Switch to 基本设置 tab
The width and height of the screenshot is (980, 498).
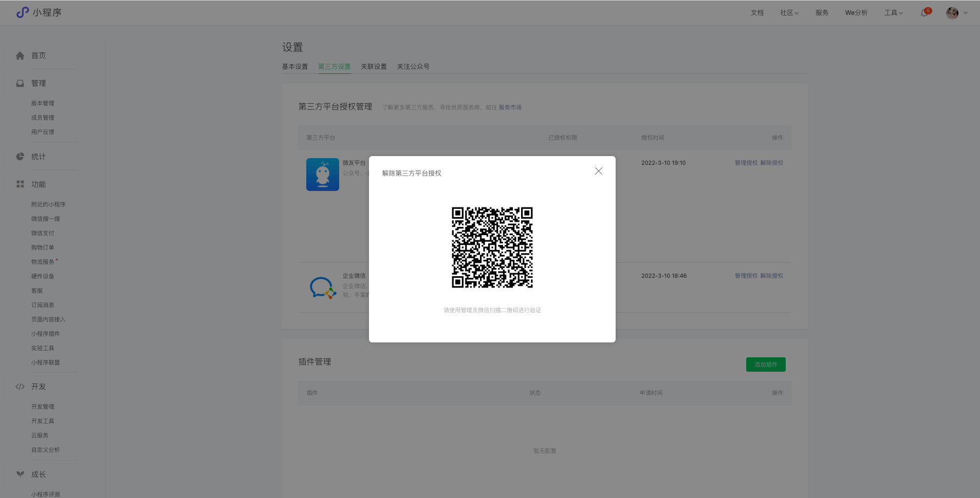294,67
